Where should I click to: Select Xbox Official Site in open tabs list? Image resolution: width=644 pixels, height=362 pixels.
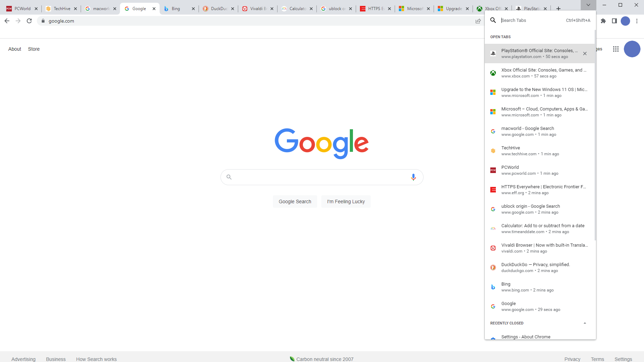tap(540, 73)
